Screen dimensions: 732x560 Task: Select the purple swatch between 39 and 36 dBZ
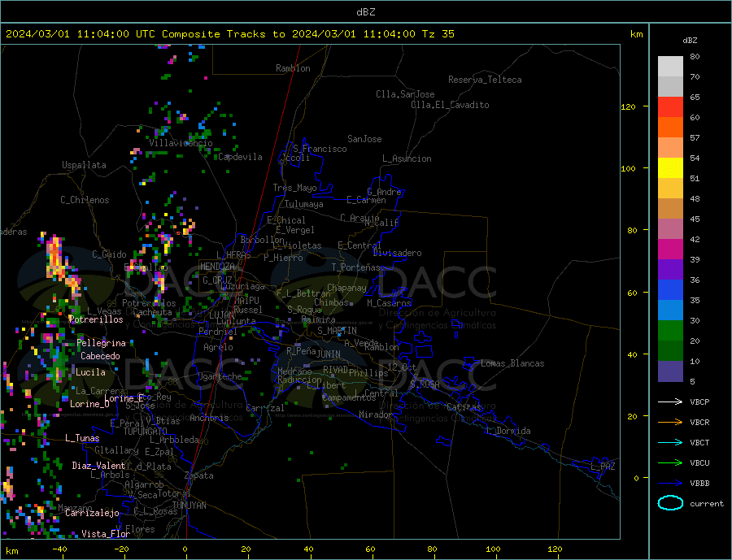pos(670,270)
